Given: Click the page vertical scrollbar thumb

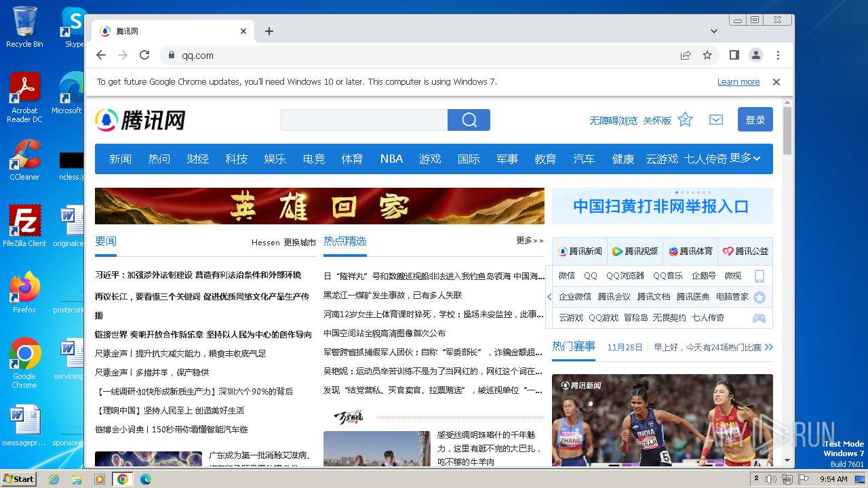Looking at the screenshot, I should click(x=787, y=131).
